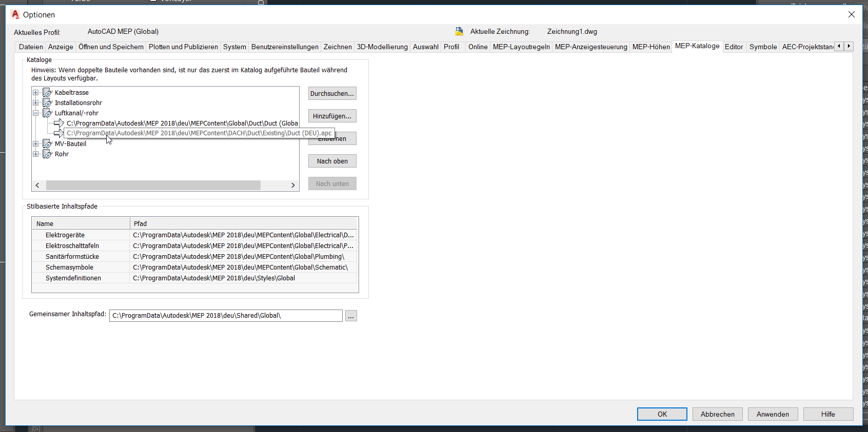Select the MEP-Kataloge tab
The image size is (868, 432).
pos(697,46)
